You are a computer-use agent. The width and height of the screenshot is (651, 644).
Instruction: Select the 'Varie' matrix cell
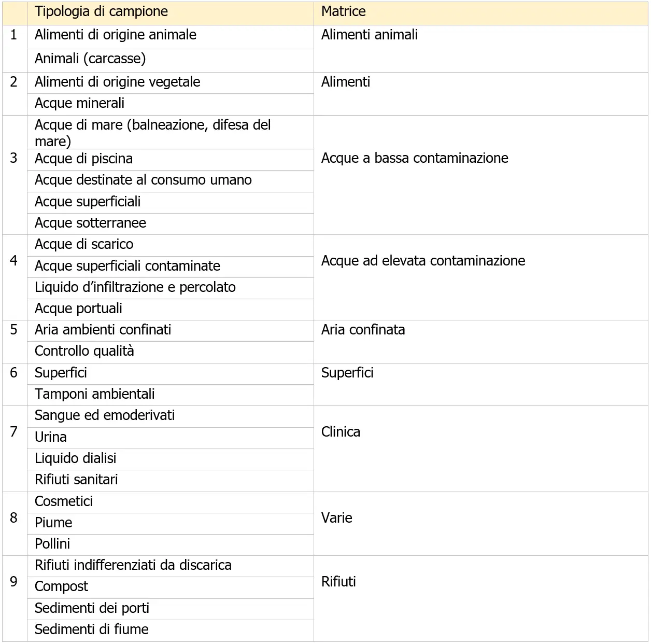(x=481, y=524)
